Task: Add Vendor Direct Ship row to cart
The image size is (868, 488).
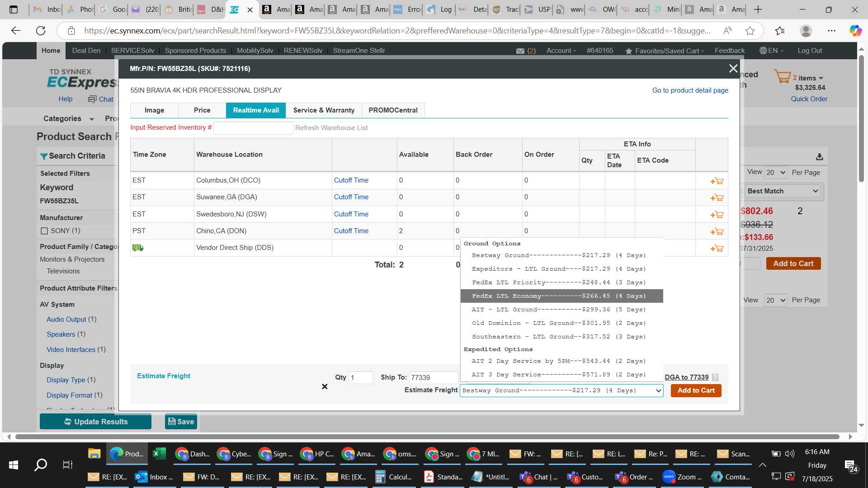Action: pyautogui.click(x=717, y=248)
